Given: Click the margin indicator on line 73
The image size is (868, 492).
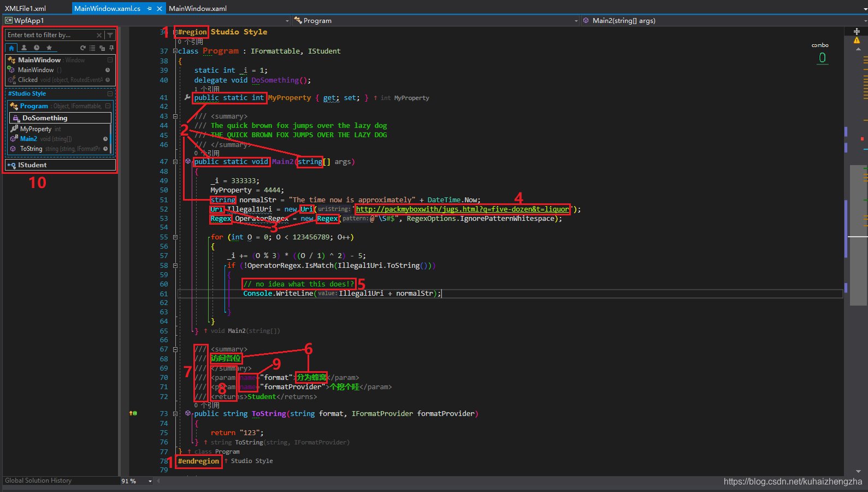Looking at the screenshot, I should pos(133,413).
